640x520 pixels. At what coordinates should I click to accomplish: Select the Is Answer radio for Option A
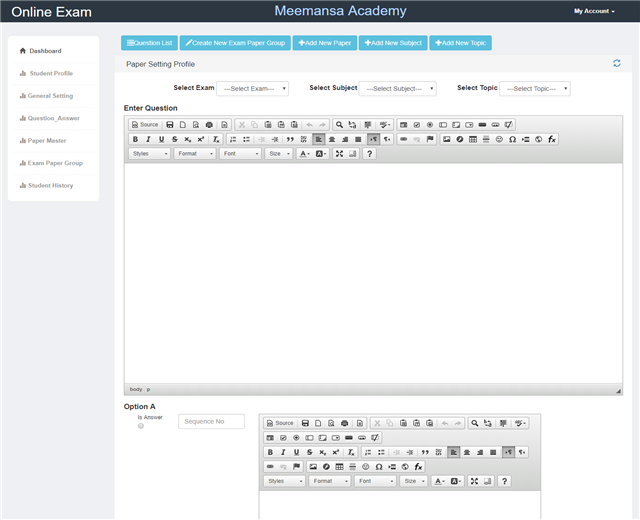click(x=141, y=426)
